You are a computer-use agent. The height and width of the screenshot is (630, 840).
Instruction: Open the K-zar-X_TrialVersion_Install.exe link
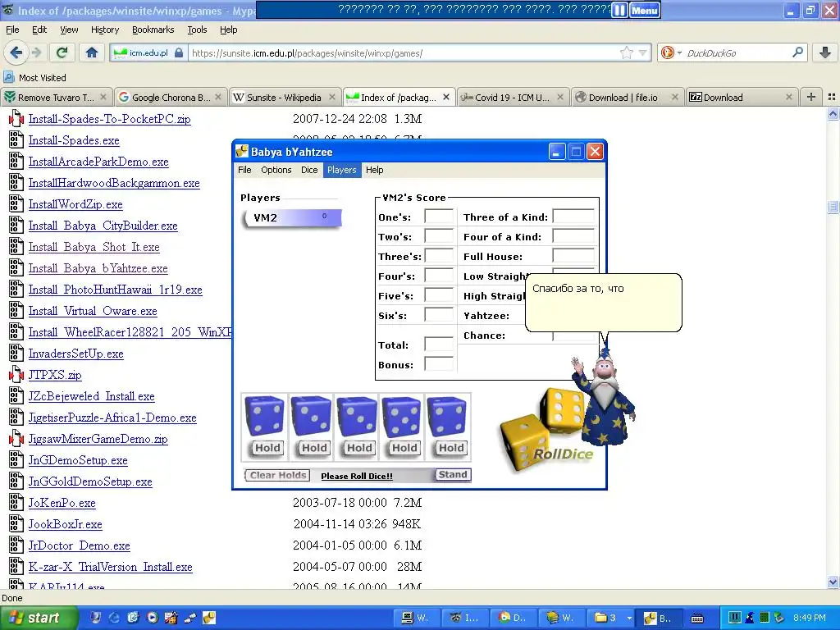[111, 567]
